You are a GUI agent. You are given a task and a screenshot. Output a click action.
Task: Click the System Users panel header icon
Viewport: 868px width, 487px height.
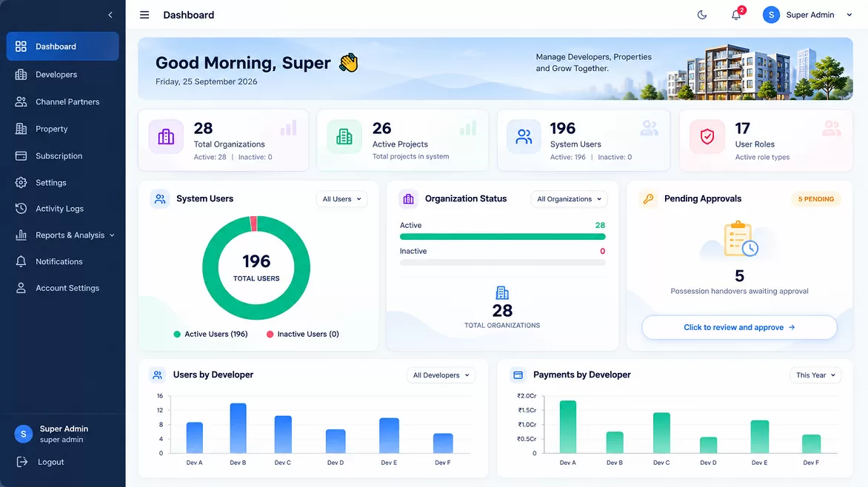[x=160, y=198]
